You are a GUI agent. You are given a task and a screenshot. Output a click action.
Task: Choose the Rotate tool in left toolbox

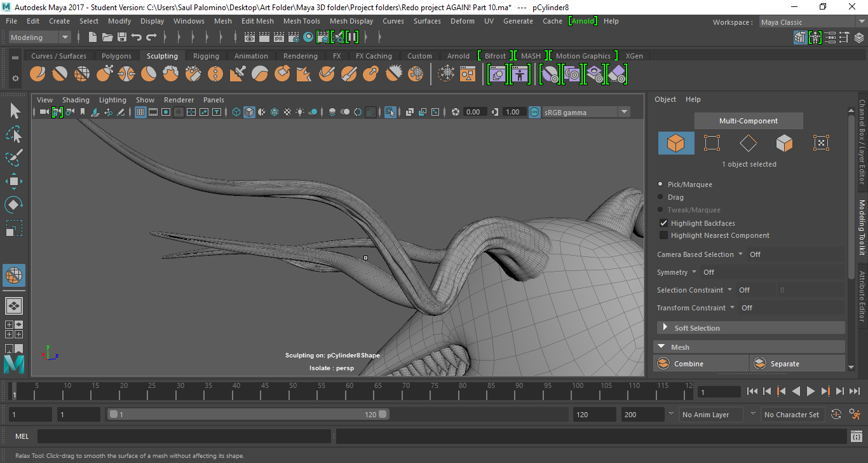pyautogui.click(x=13, y=205)
